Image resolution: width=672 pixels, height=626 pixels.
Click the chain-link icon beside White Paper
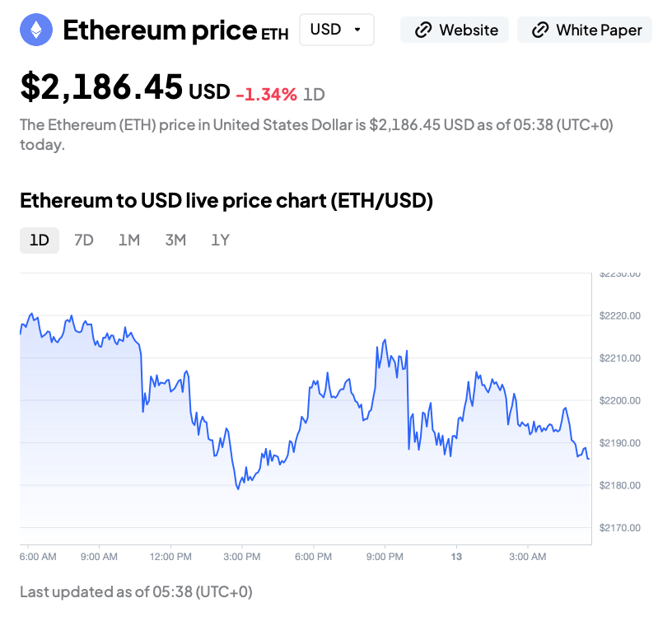[540, 30]
